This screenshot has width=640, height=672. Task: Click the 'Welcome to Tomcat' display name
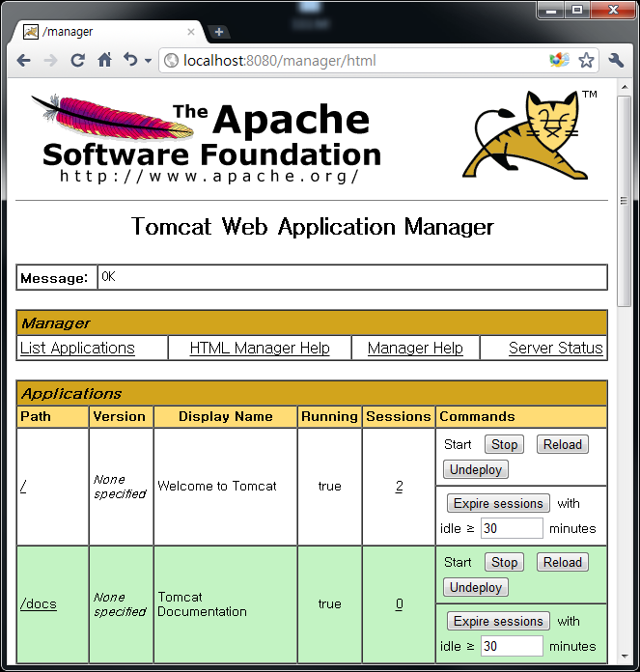coord(217,486)
